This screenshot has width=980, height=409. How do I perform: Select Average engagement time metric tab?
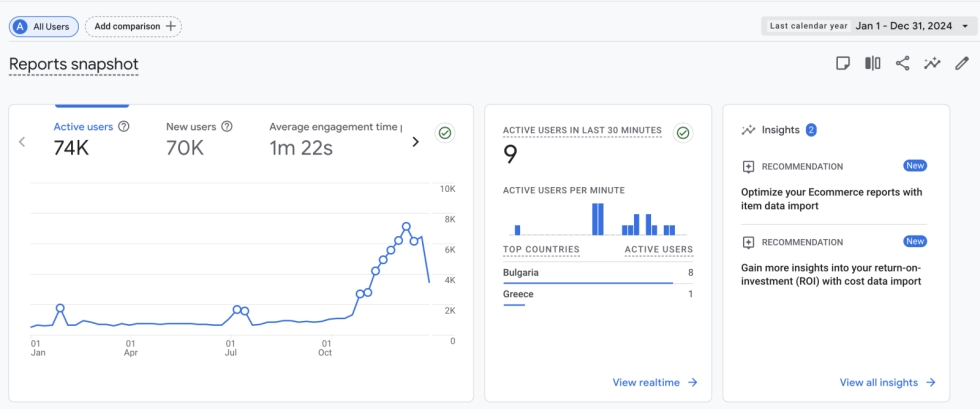[x=335, y=139]
